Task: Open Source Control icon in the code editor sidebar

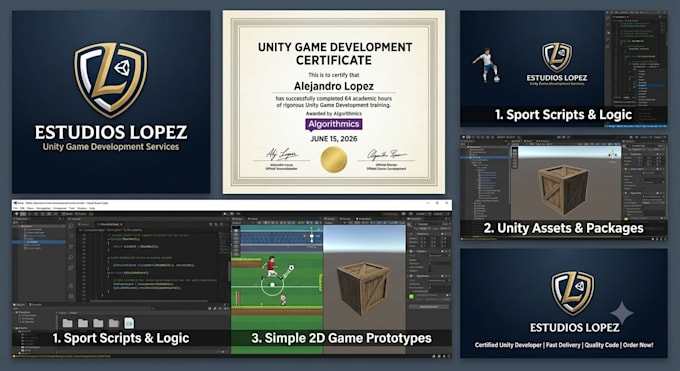Action: (71, 247)
